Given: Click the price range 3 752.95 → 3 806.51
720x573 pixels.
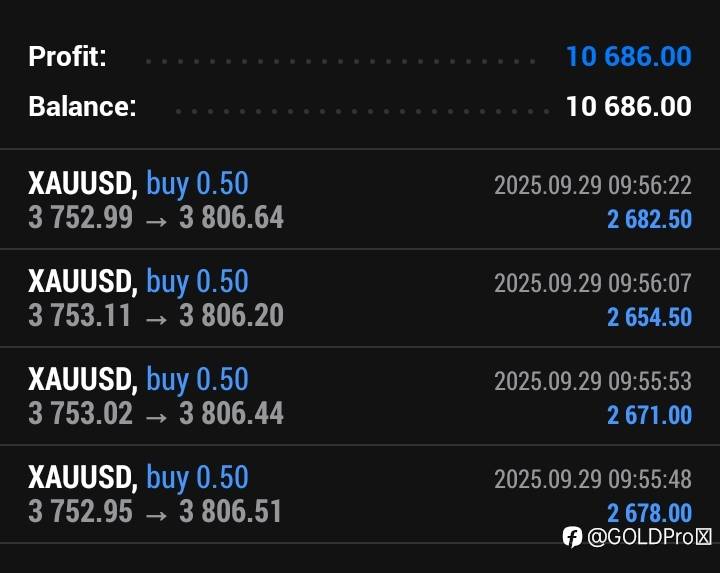Looking at the screenshot, I should click(x=156, y=511).
